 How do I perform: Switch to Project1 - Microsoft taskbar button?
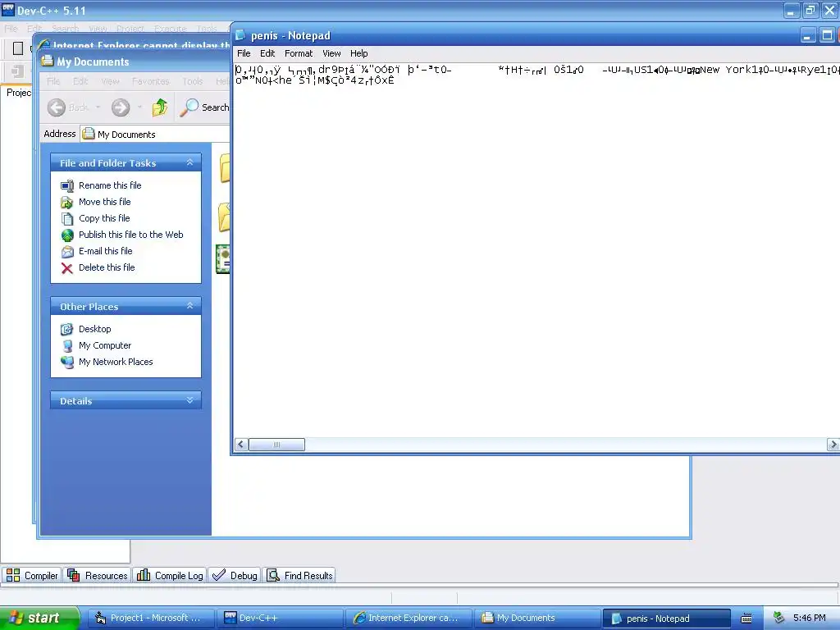[x=151, y=618]
